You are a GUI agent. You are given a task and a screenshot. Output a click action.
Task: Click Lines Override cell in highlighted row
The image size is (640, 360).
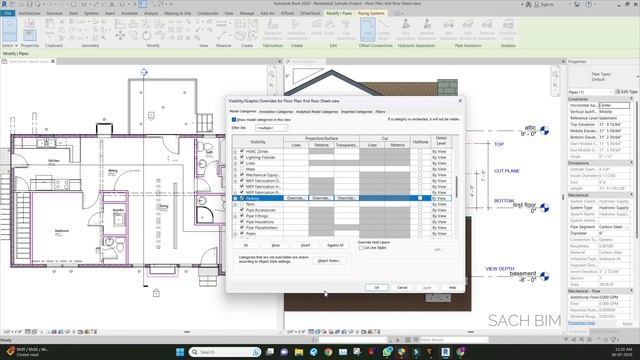[x=296, y=198]
